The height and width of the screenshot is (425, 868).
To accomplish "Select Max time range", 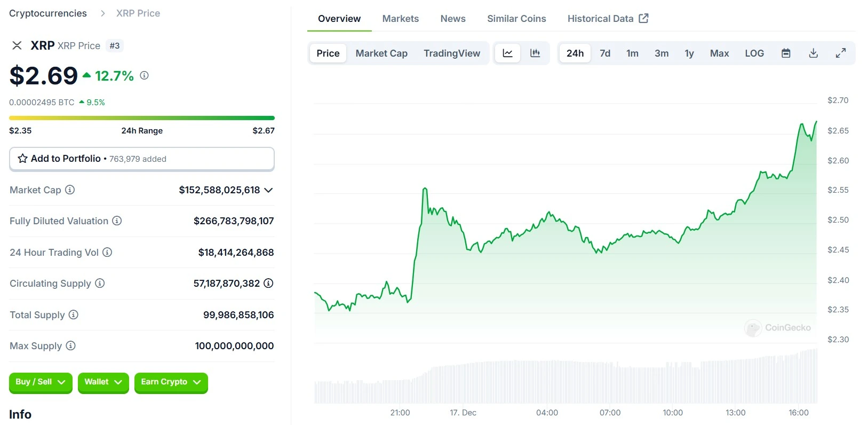I will coord(719,53).
